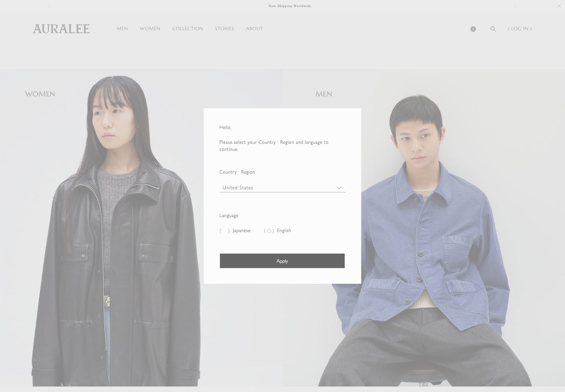The width and height of the screenshot is (565, 392).
Task: Open the COLLECTION navigation menu
Action: pyautogui.click(x=188, y=29)
